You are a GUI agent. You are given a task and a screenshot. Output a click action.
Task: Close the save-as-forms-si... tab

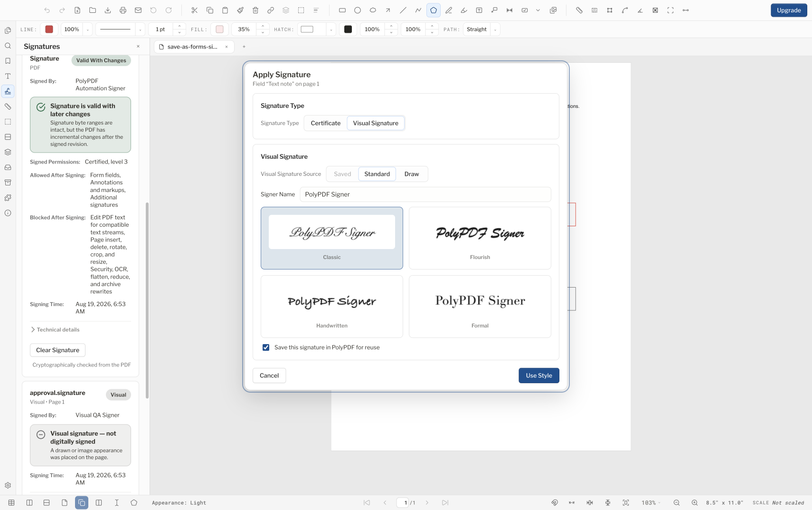[227, 47]
